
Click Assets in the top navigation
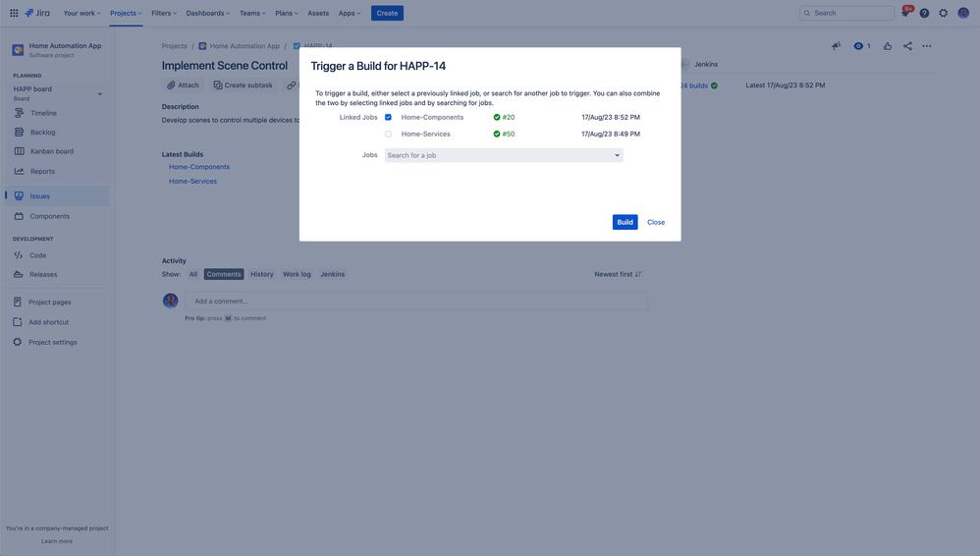[x=318, y=13]
